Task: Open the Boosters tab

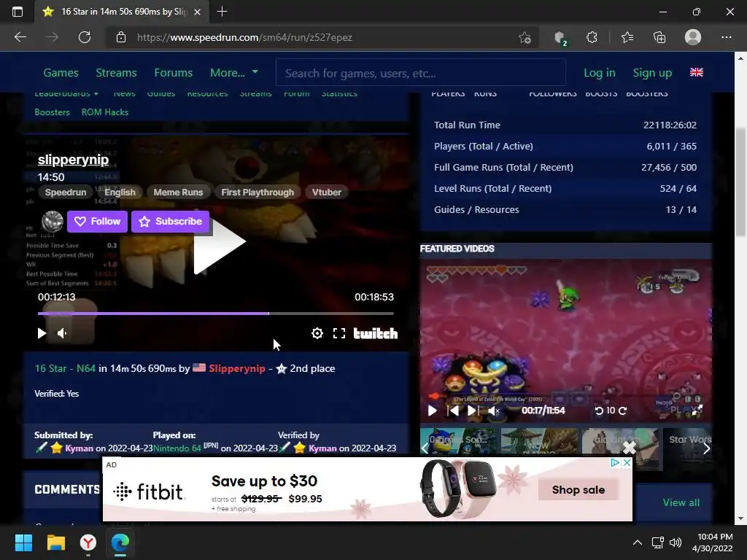Action: tap(52, 112)
